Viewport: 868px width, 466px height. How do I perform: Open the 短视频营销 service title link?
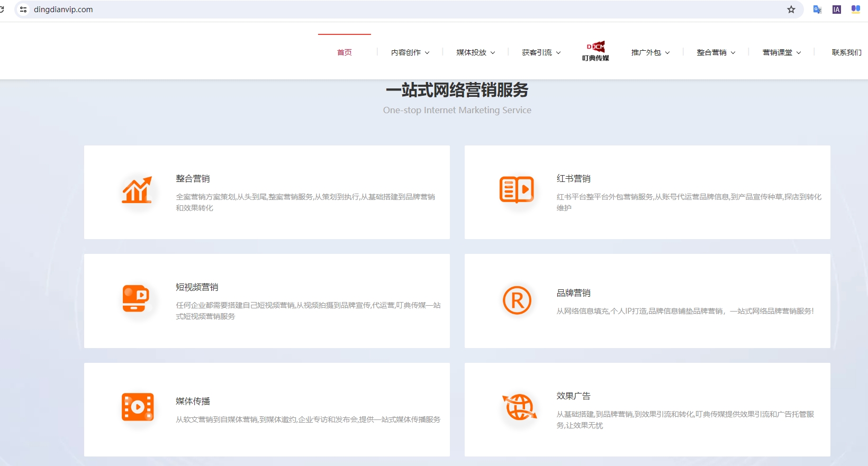click(197, 287)
